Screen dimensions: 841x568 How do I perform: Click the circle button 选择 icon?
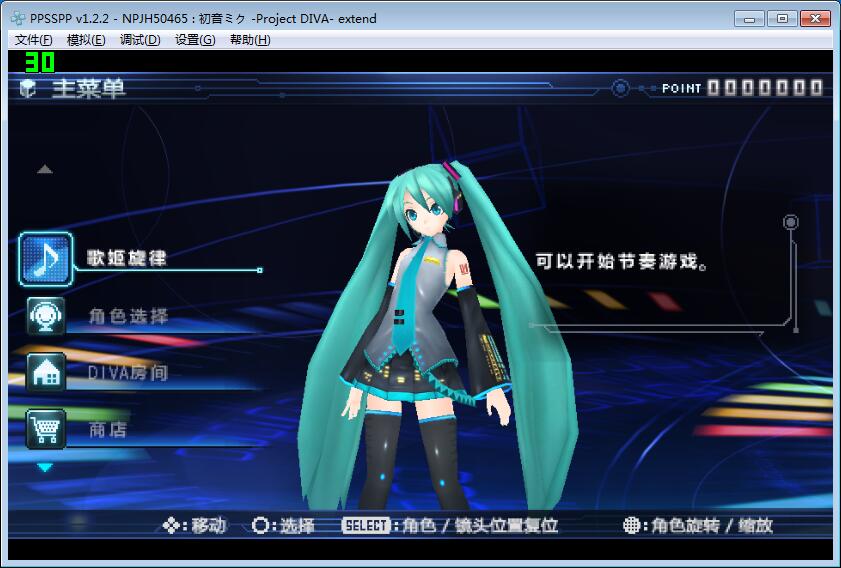pos(260,525)
